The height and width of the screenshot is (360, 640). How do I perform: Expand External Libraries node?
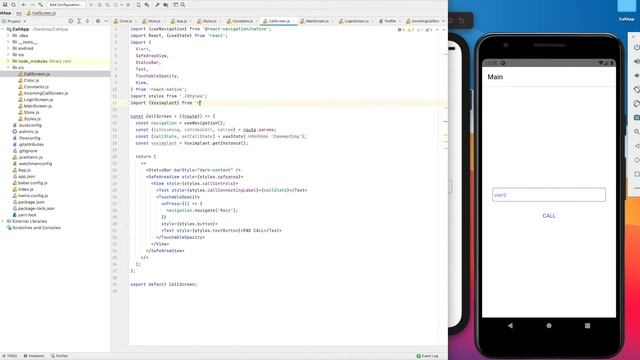(x=3, y=221)
